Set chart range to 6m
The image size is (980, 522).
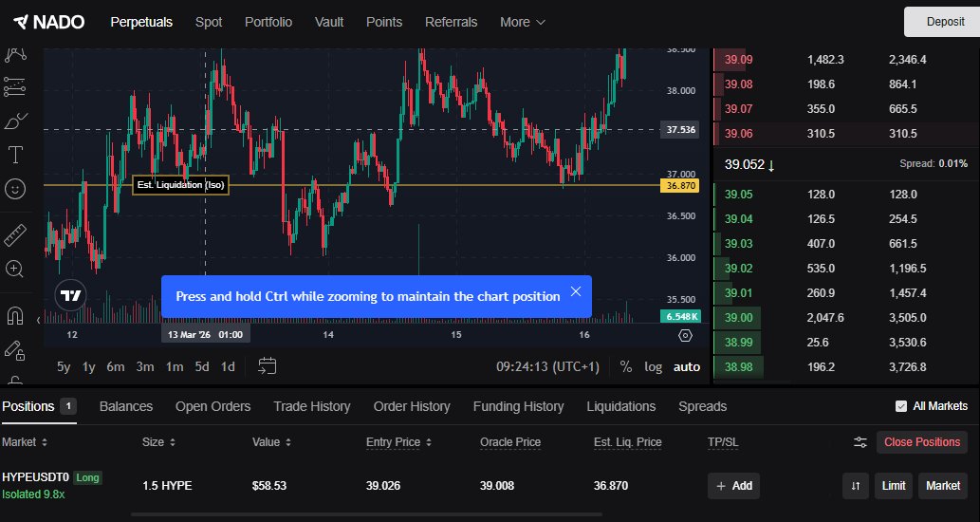click(x=116, y=367)
